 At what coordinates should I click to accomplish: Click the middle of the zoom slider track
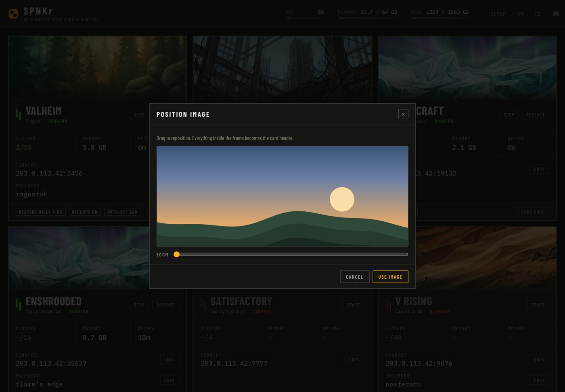(291, 254)
